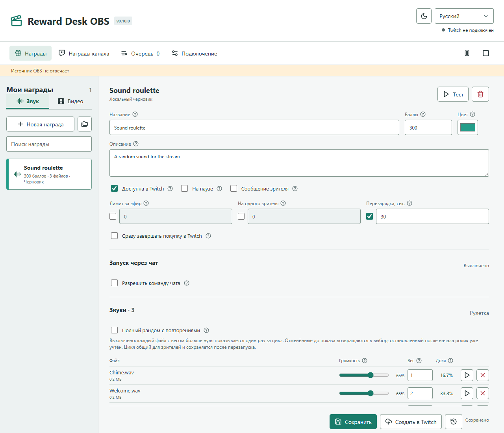
Task: Open the history clock icon button
Action: pos(454,422)
